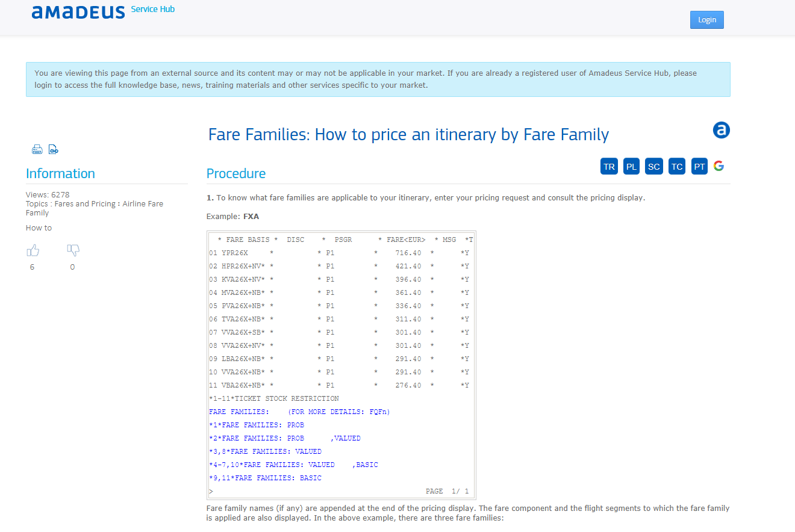795x532 pixels.
Task: Click paragraph starting 'Fare family names (if any)'
Action: point(468,513)
